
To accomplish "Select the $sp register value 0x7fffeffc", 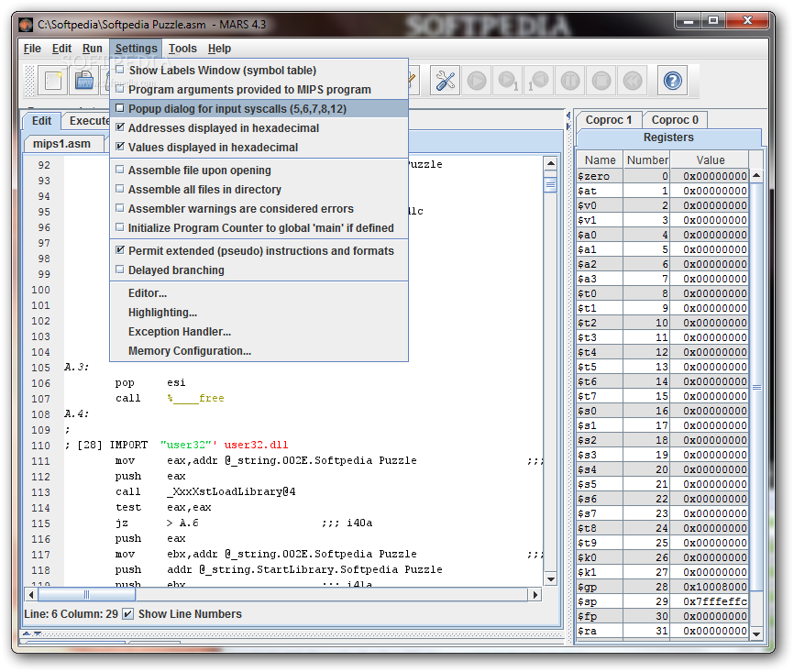I will click(x=709, y=601).
